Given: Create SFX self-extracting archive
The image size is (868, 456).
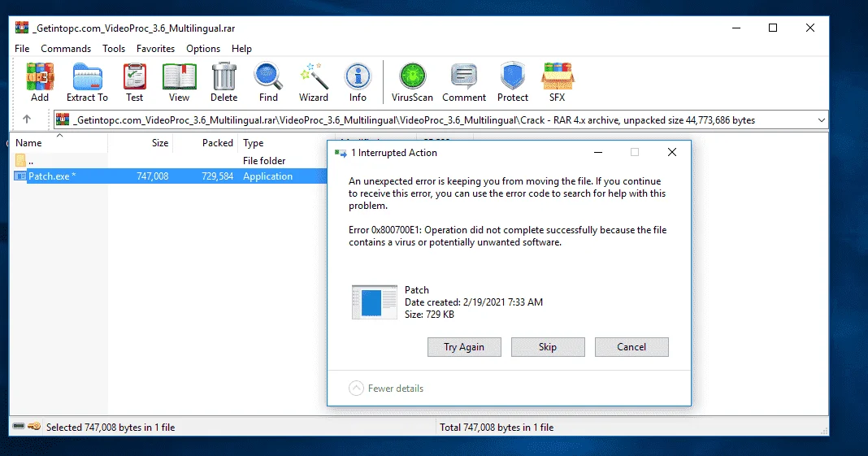Looking at the screenshot, I should 558,82.
